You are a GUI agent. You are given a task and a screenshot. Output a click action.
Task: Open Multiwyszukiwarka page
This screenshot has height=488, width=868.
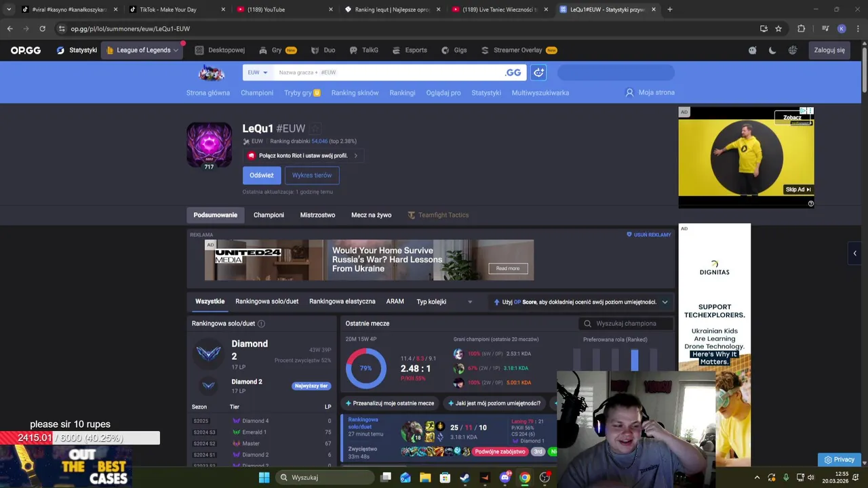tap(540, 93)
